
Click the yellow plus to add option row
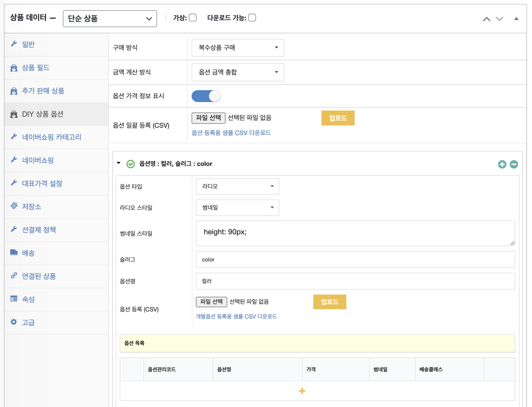coord(302,391)
